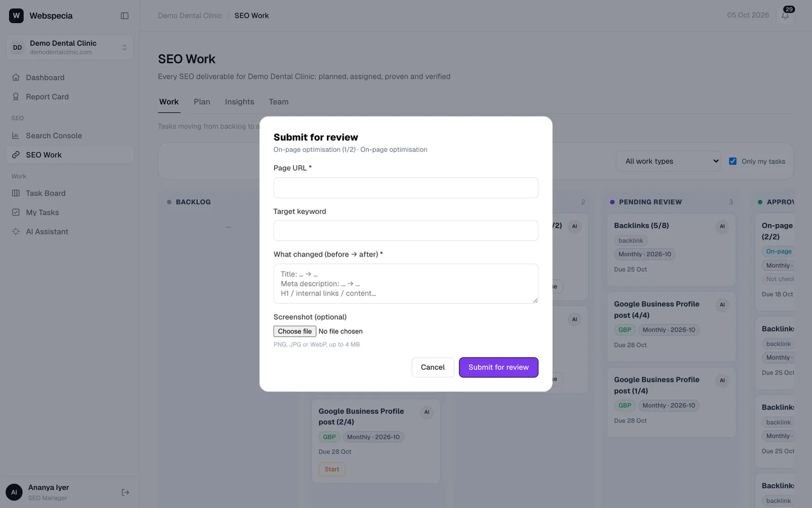Viewport: 812px width, 508px height.
Task: Open the All work types dropdown
Action: point(668,161)
